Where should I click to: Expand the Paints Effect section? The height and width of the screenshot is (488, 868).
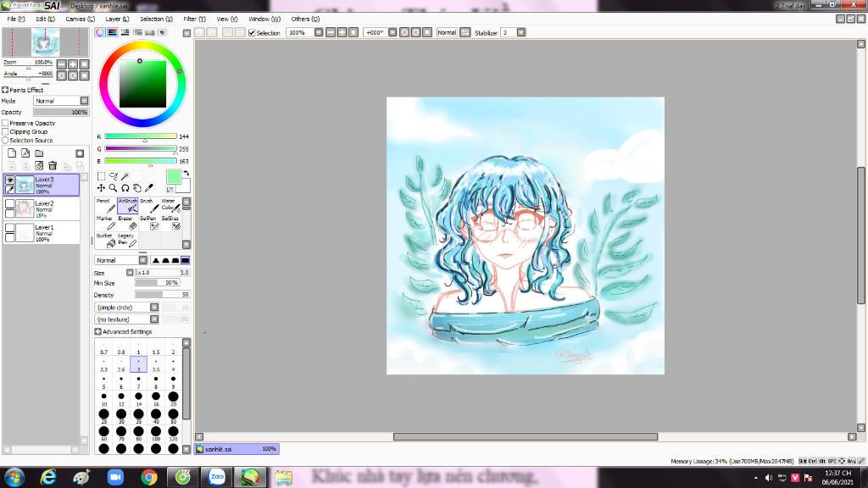5,90
